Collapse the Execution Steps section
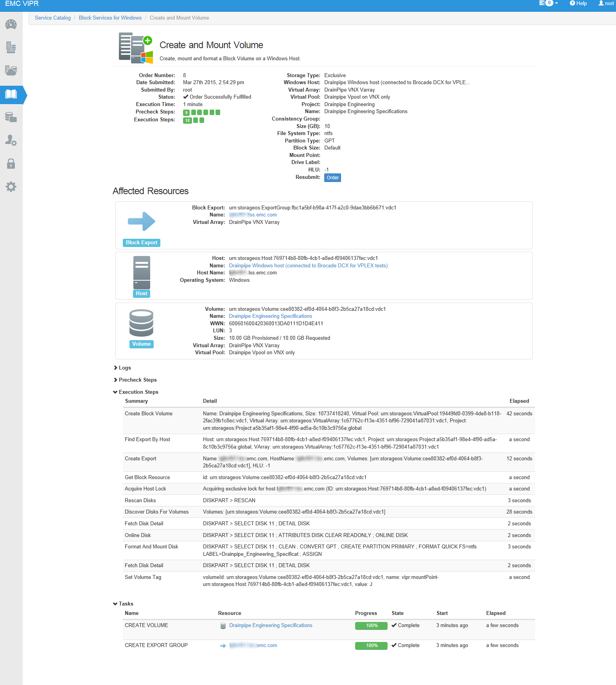 pos(136,392)
